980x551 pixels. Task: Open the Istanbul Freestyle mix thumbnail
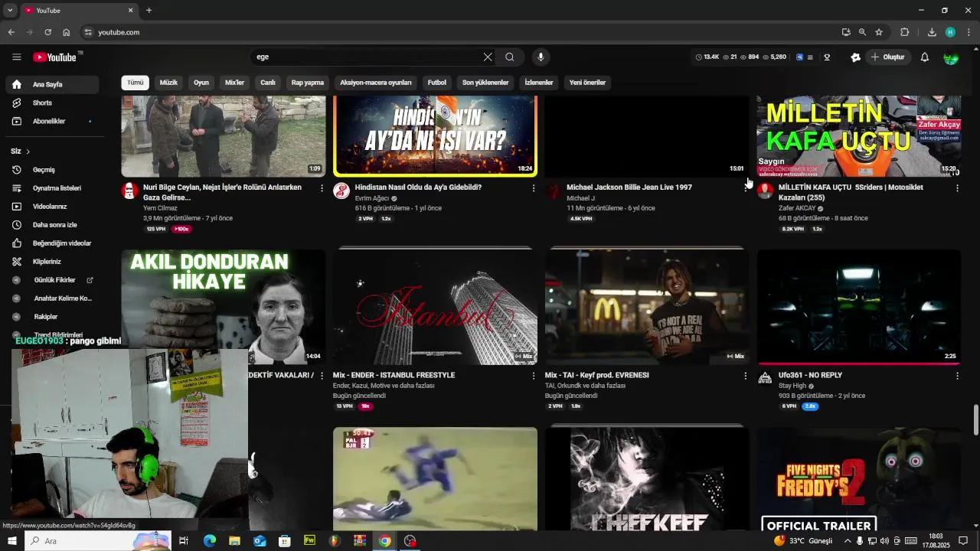(435, 307)
